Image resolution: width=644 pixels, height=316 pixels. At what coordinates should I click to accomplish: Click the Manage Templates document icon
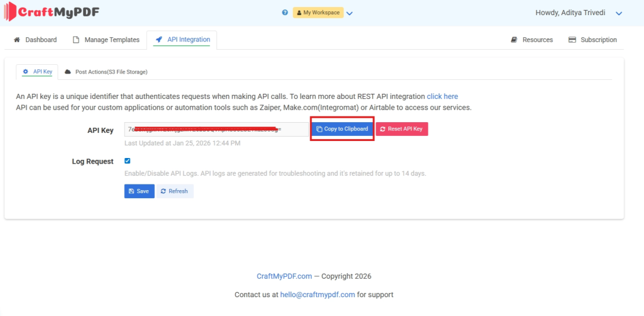75,40
